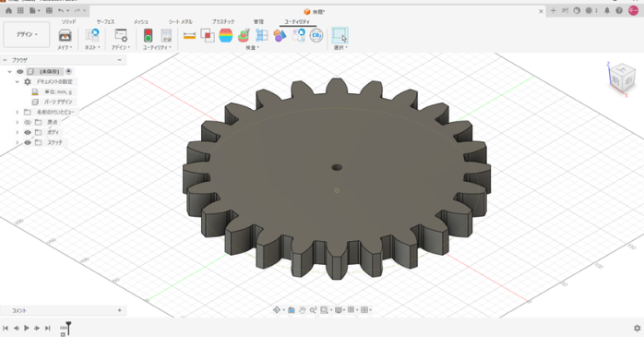This screenshot has height=337, width=644.
Task: Toggle visibility of the 原点 folder
Action: click(28, 122)
